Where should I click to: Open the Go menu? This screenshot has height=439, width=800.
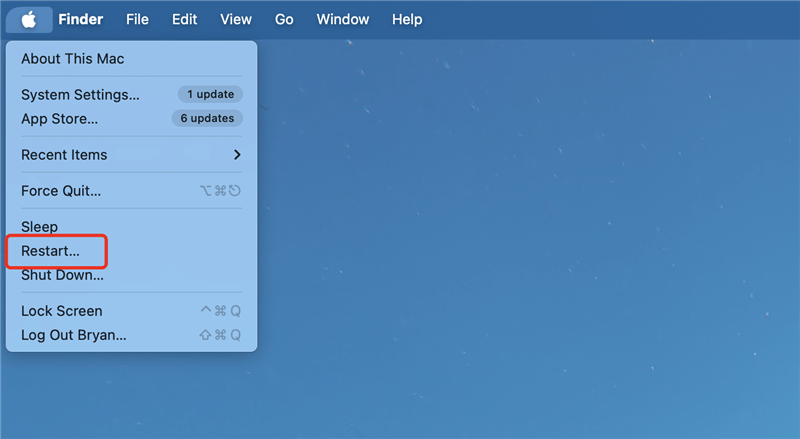[x=284, y=20]
